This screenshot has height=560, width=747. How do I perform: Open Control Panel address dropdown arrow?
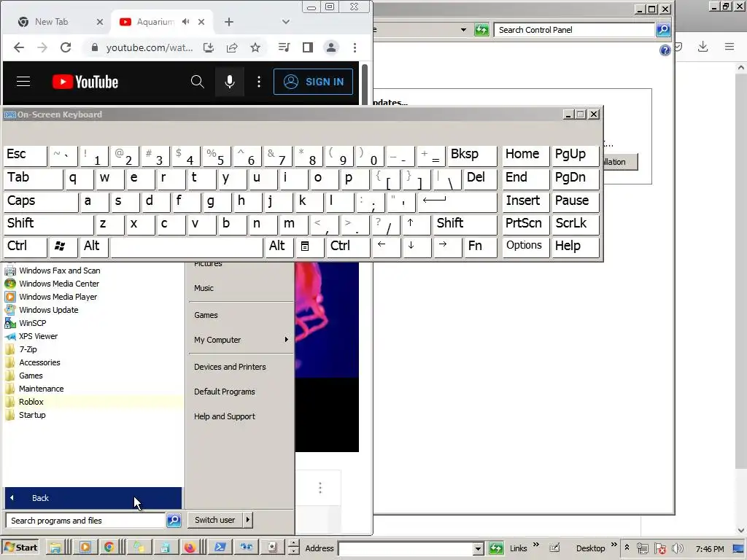pyautogui.click(x=463, y=30)
